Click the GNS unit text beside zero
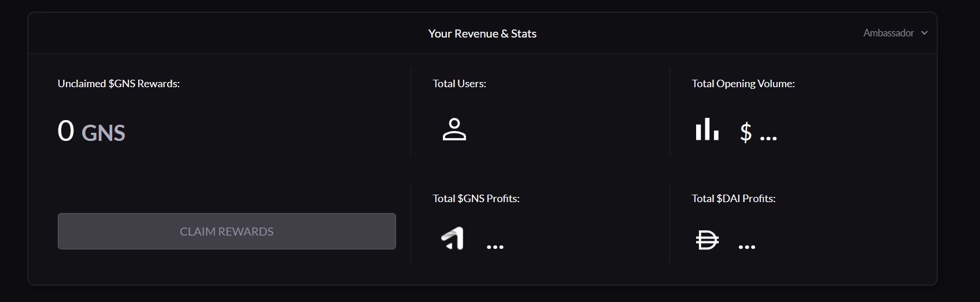This screenshot has height=302, width=980. (103, 133)
